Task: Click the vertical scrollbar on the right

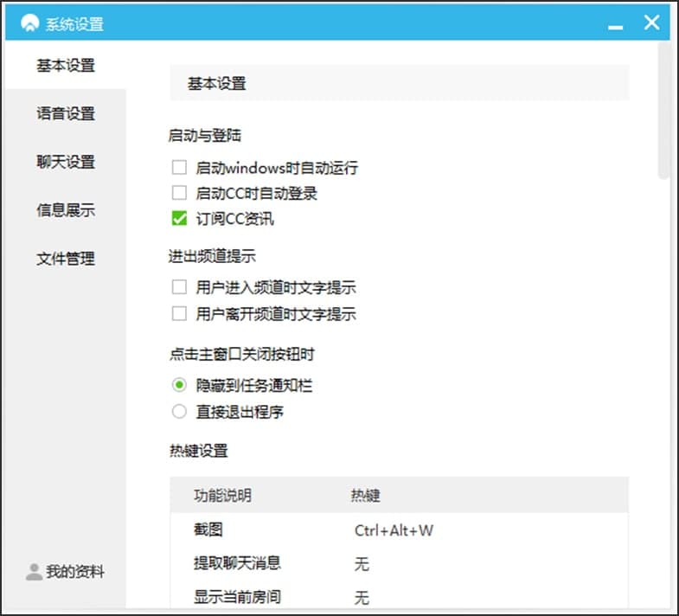Action: pyautogui.click(x=663, y=112)
